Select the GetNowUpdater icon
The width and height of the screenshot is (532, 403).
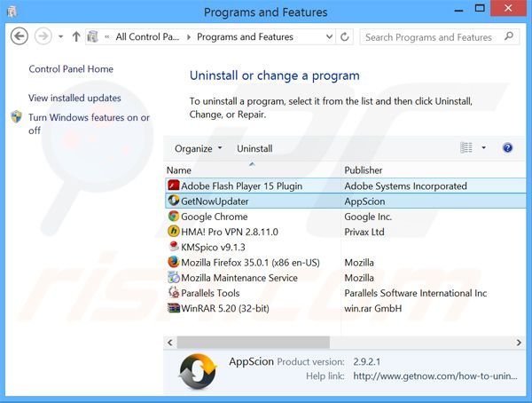click(174, 201)
